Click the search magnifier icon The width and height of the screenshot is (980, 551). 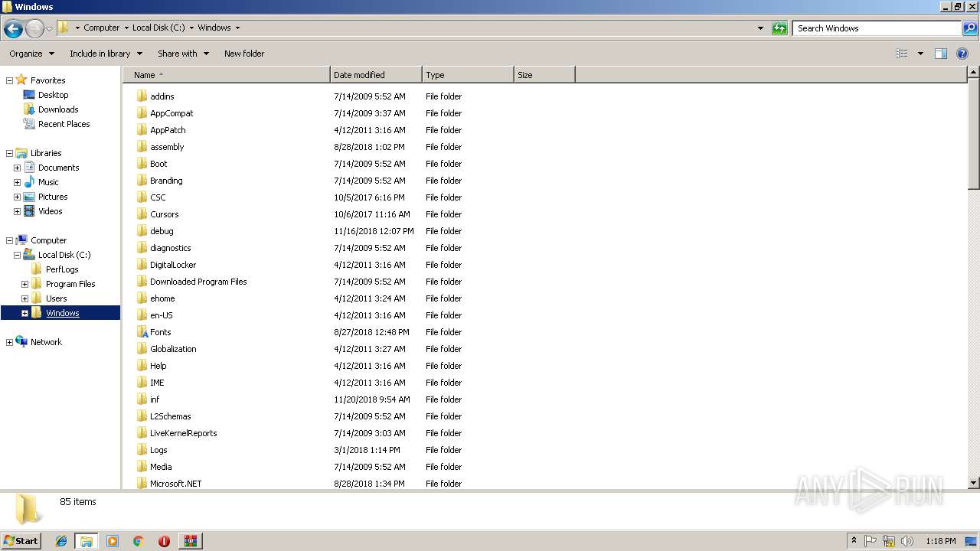(970, 28)
